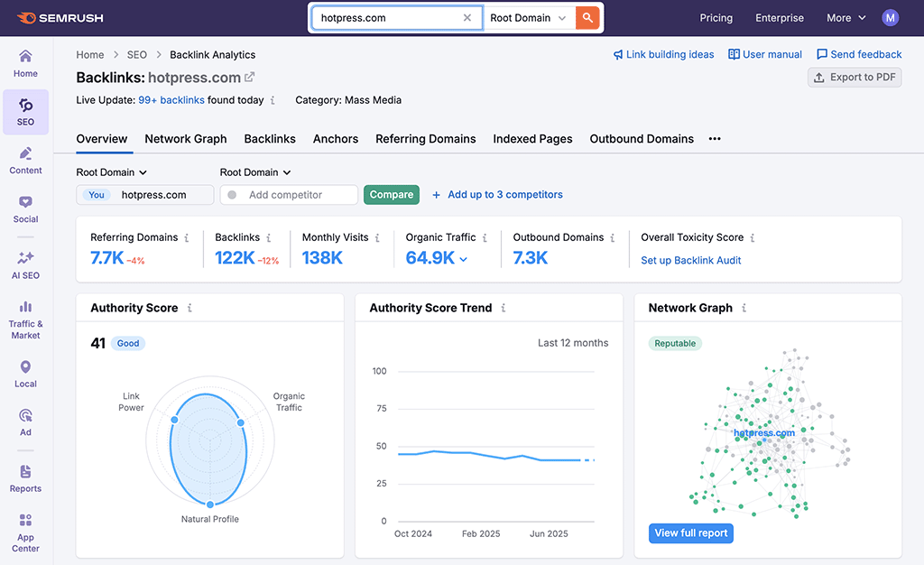Click info icon next to Live Update
Screen dimensions: 924x565
point(273,100)
